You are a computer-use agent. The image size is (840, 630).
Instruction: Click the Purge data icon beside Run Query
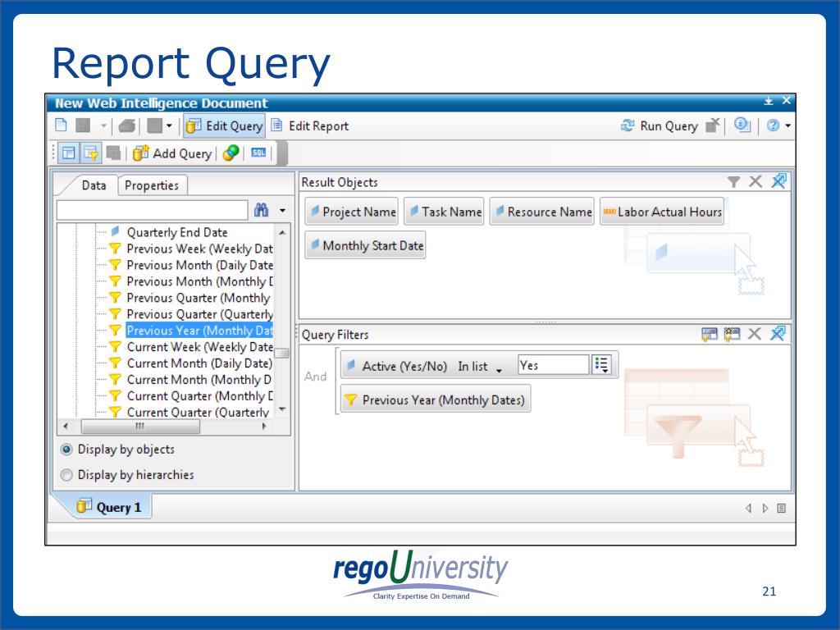[713, 126]
